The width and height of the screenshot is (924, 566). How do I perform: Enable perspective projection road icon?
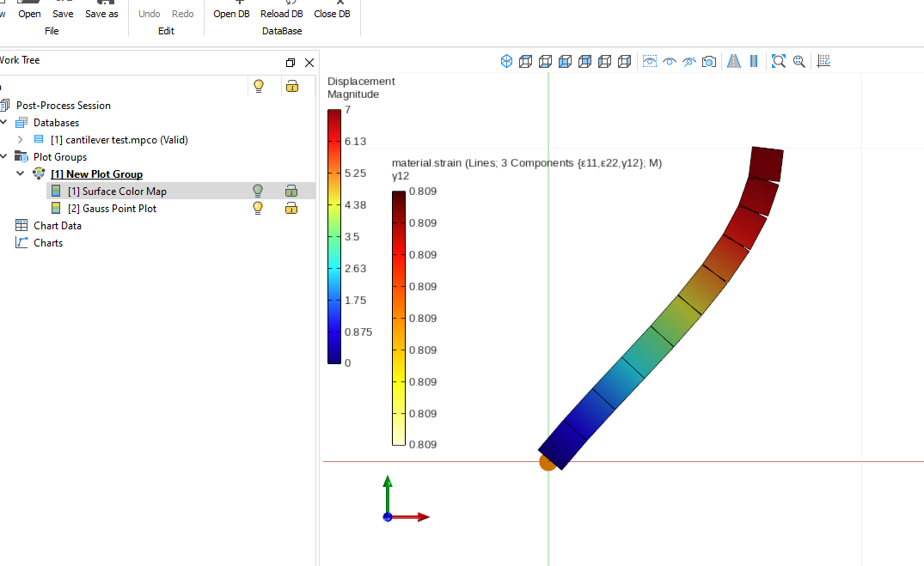click(734, 61)
